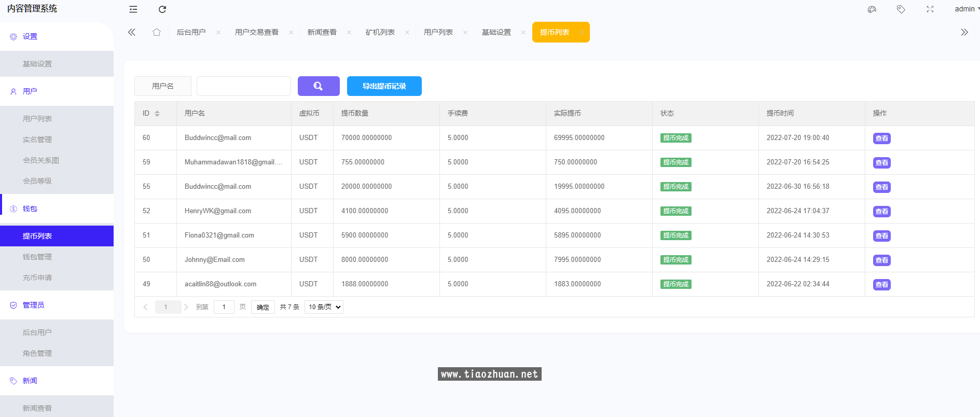This screenshot has height=417, width=980.
Task: Switch to the 用户交易查看 tab
Action: coord(257,32)
